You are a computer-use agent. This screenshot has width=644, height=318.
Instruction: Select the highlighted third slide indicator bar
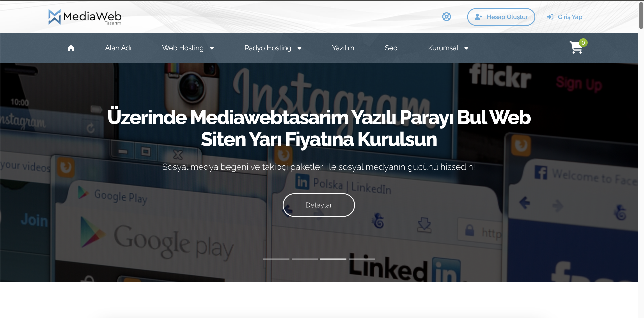333,259
